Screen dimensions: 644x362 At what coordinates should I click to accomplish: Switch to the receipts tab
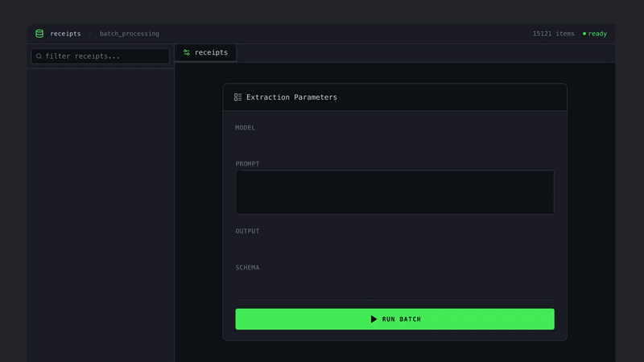[x=205, y=52]
